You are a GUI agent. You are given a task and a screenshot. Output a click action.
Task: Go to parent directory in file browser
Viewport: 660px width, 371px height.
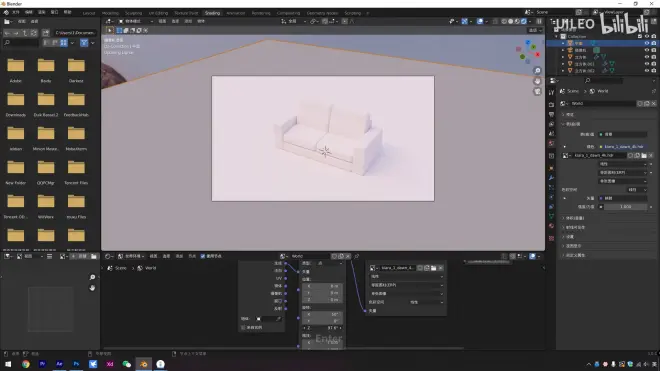tap(25, 33)
